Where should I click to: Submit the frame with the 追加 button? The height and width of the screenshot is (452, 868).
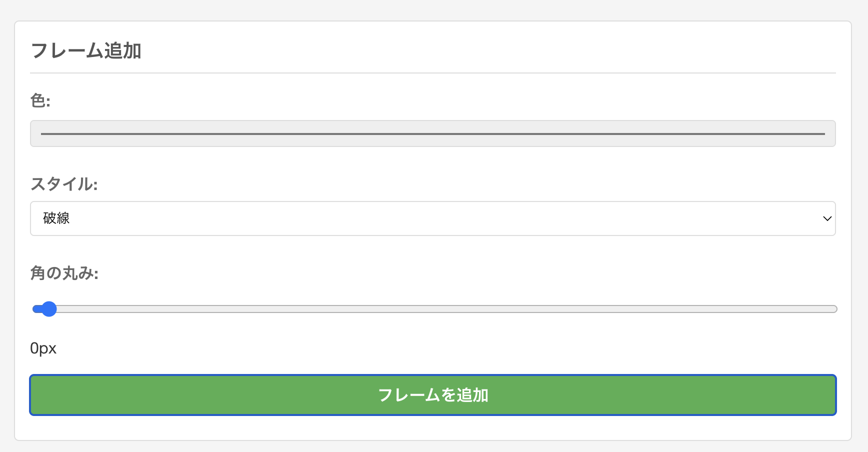coord(432,395)
